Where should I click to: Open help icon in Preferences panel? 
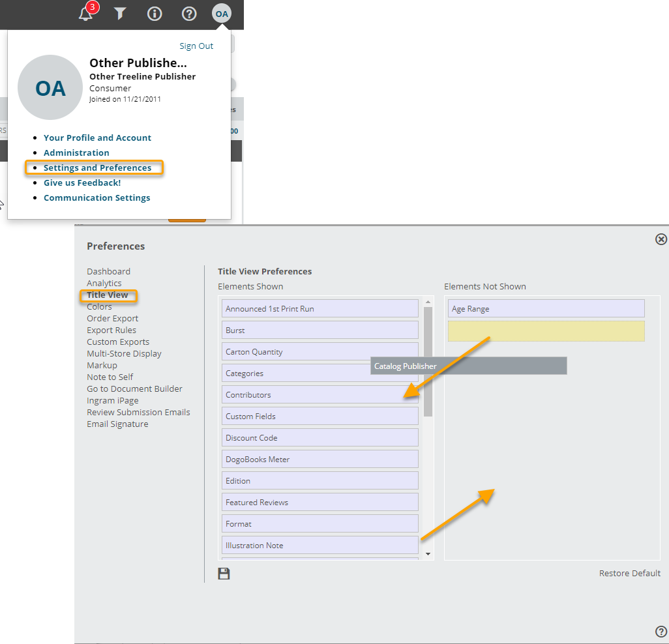661,632
